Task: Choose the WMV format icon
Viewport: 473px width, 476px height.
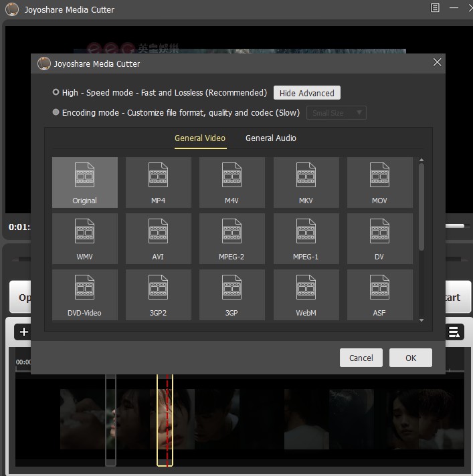Action: click(x=85, y=239)
